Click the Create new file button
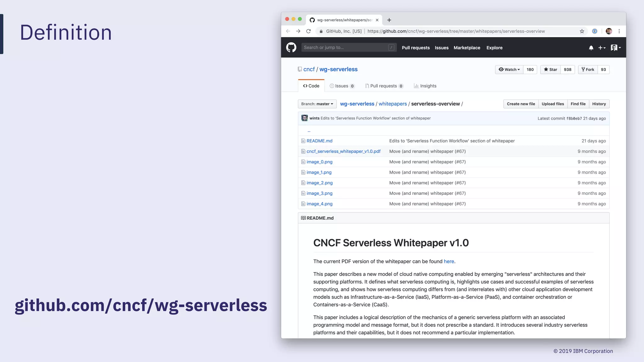Screen dimensions: 644x362 [x=521, y=104]
